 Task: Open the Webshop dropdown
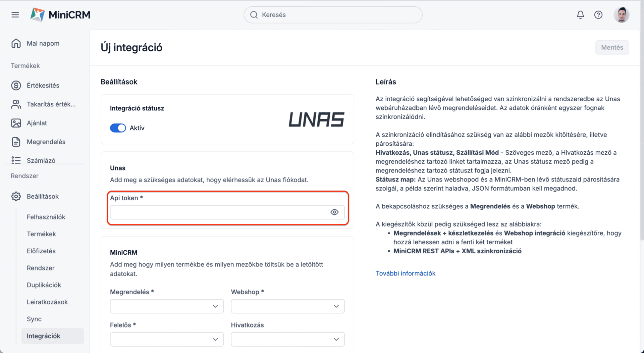pos(287,306)
